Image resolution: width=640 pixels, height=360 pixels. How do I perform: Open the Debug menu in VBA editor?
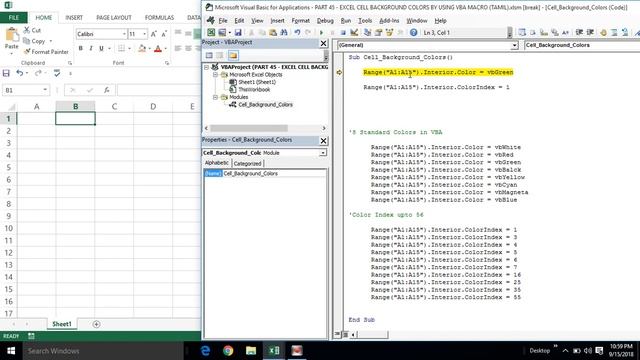click(x=325, y=20)
